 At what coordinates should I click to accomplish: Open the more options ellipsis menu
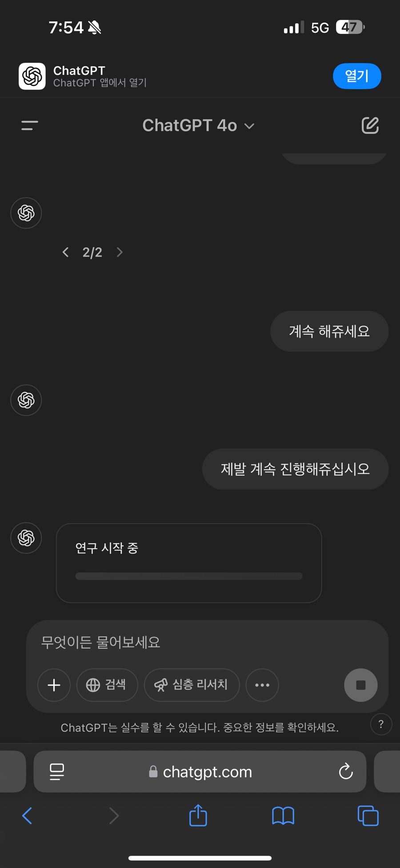tap(262, 685)
